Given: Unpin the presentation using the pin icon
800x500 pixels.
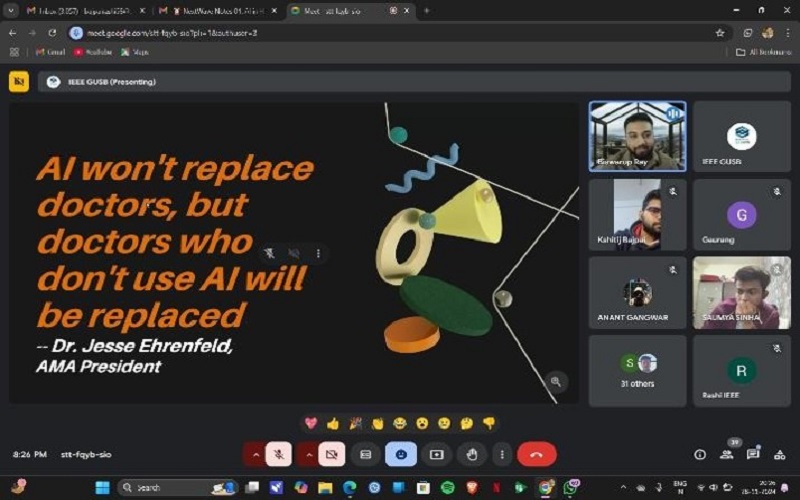Looking at the screenshot, I should click(x=270, y=254).
